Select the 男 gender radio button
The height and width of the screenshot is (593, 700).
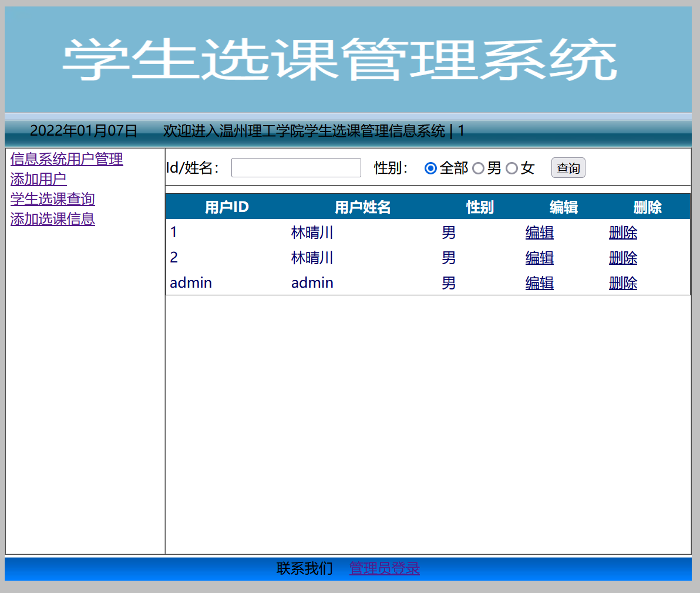point(478,169)
